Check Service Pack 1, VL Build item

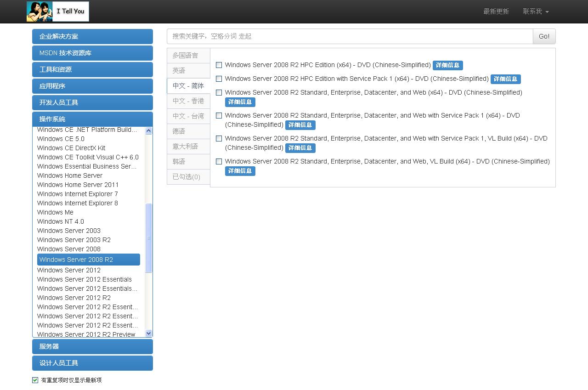219,139
